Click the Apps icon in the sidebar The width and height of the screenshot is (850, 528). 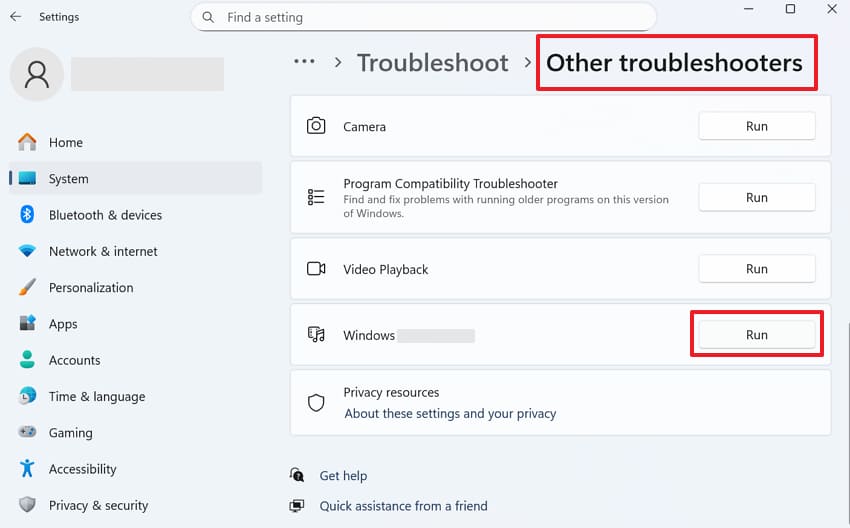click(x=27, y=324)
